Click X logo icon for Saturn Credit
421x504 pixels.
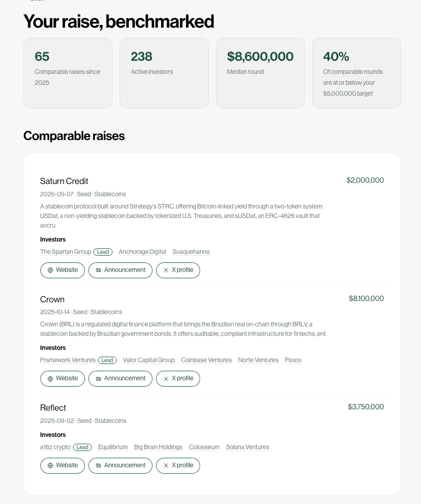[166, 270]
